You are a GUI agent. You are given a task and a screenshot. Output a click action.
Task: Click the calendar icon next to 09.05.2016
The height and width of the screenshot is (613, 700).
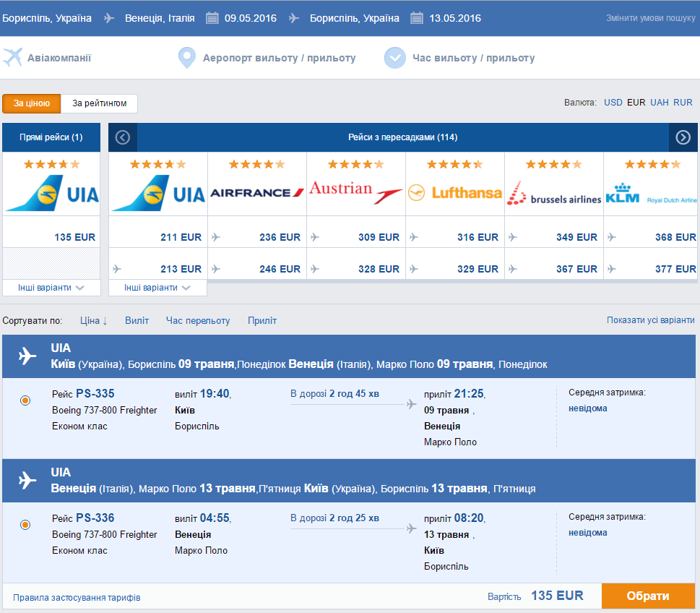212,18
